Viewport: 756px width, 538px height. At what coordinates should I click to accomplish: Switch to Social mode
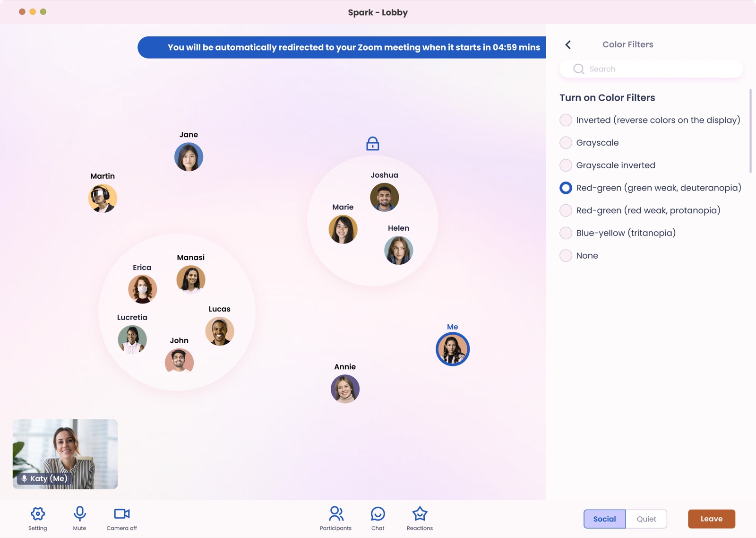604,519
